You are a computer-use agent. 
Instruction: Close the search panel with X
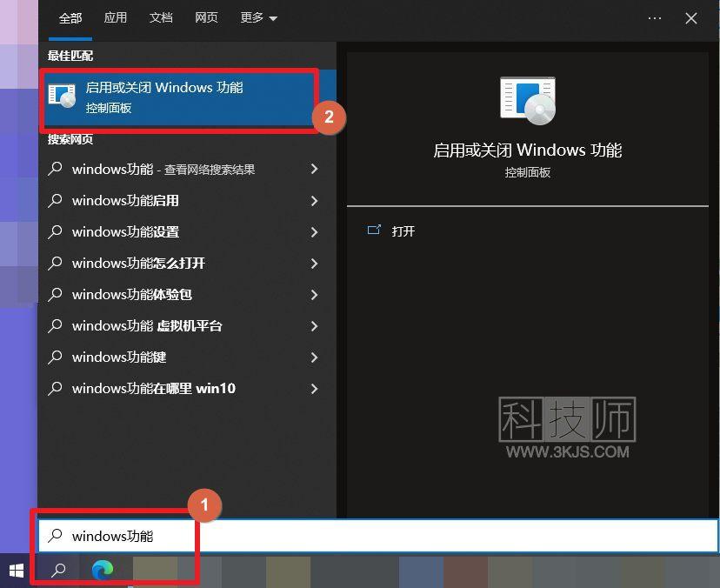tap(691, 18)
